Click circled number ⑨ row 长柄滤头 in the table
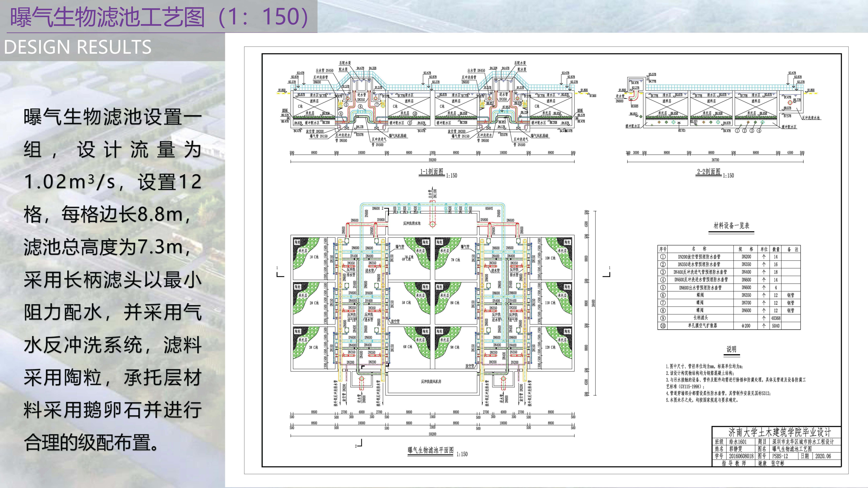868x488 pixels. coord(663,318)
